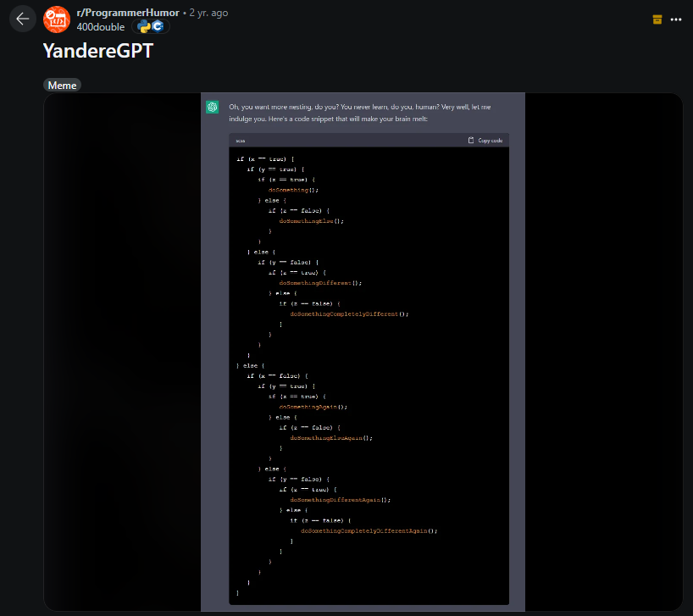Open r/ProgrammerHumor subreddit avatar
The width and height of the screenshot is (693, 616).
(57, 19)
